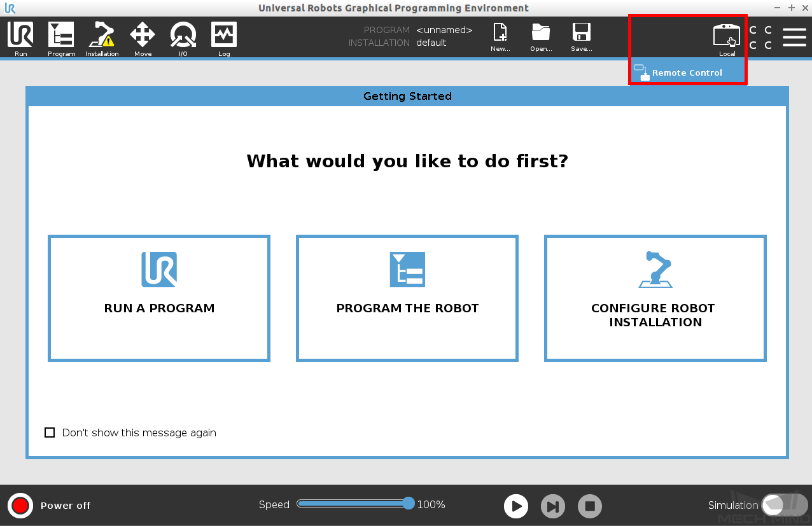Click the Stop button

590,506
